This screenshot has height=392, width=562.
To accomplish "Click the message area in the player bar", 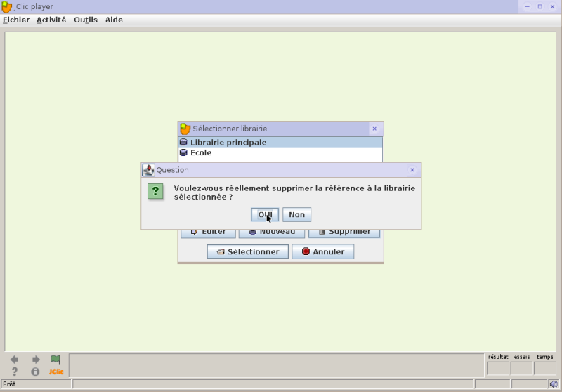I will click(x=276, y=365).
